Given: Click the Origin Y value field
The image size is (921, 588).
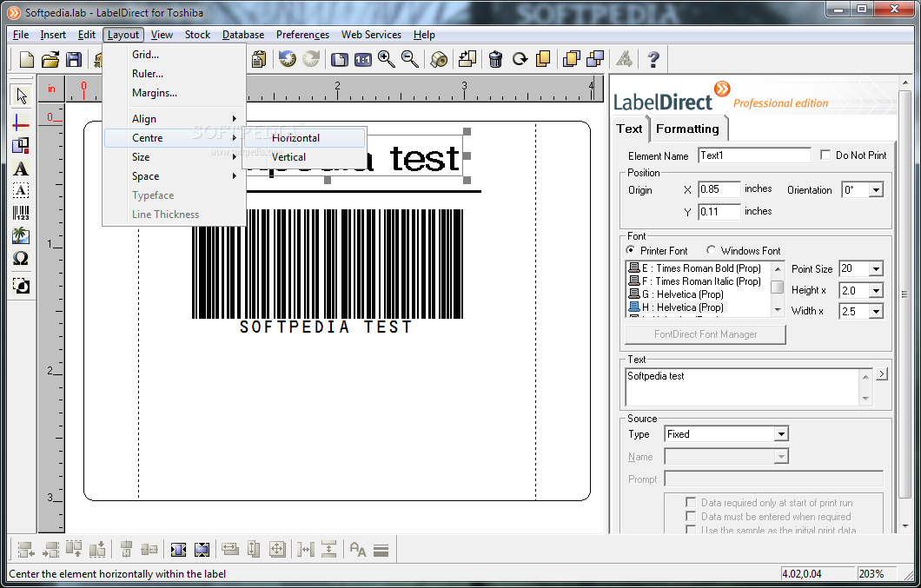Looking at the screenshot, I should click(719, 211).
